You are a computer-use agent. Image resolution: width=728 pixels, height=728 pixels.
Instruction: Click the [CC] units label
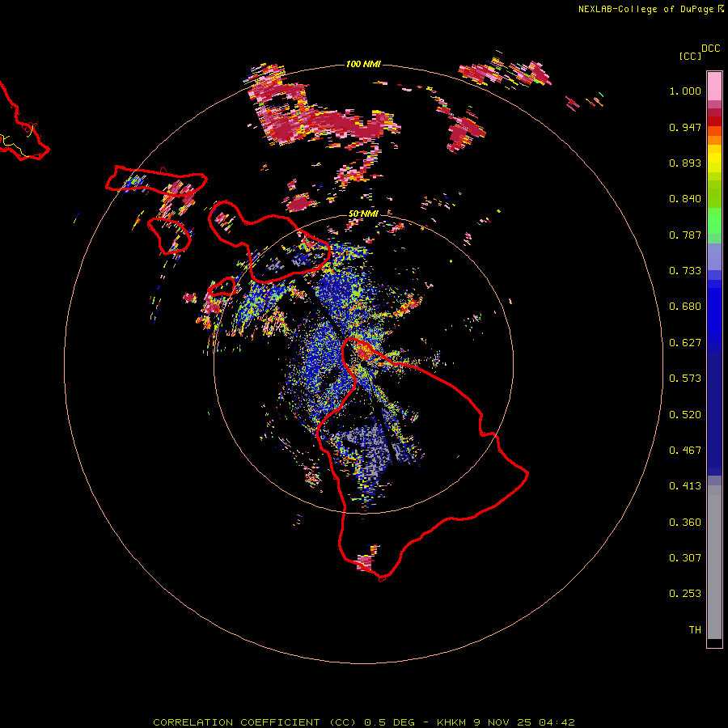click(x=690, y=56)
